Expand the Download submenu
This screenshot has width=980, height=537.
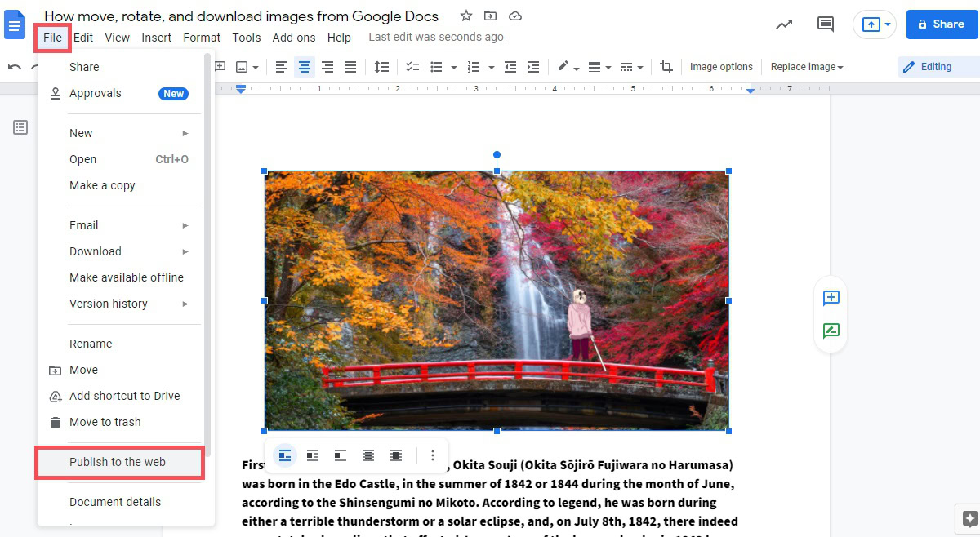pos(121,251)
